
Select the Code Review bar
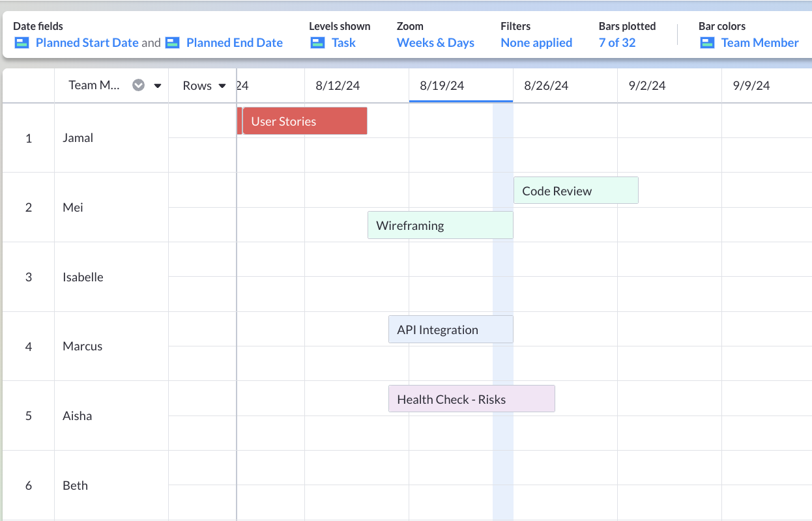[575, 190]
